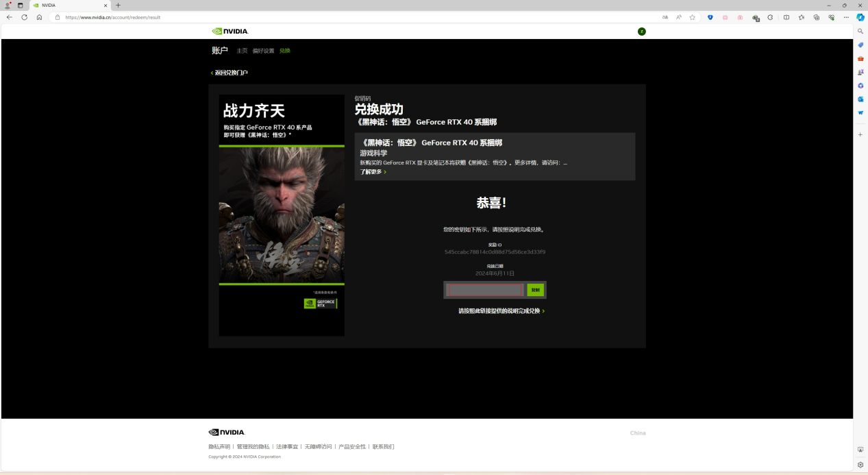Click the China region label
The height and width of the screenshot is (475, 868).
pos(638,433)
